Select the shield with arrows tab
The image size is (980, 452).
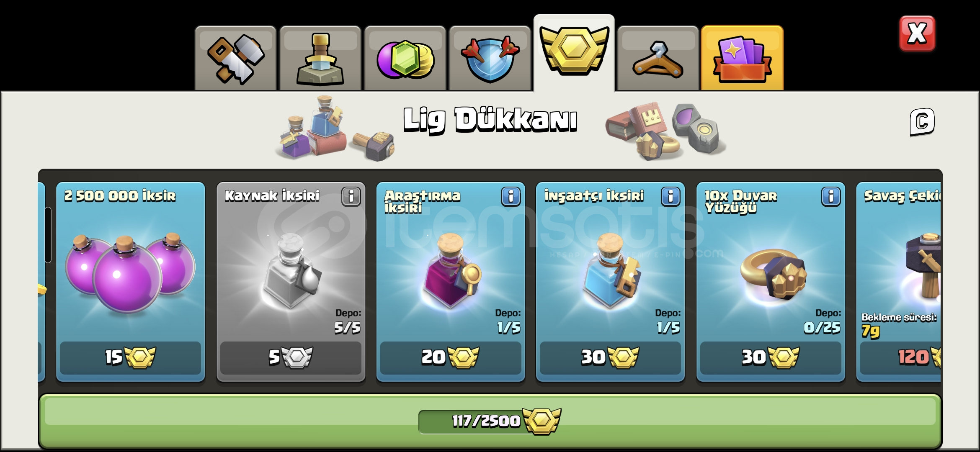490,58
